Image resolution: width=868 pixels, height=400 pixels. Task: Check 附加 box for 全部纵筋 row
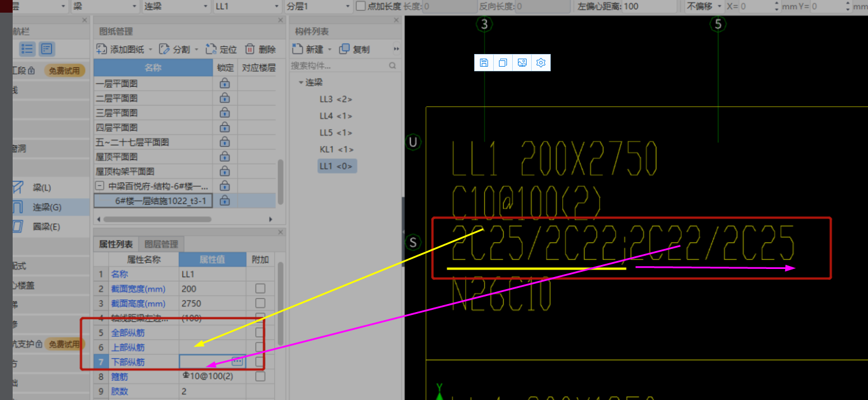coord(260,332)
